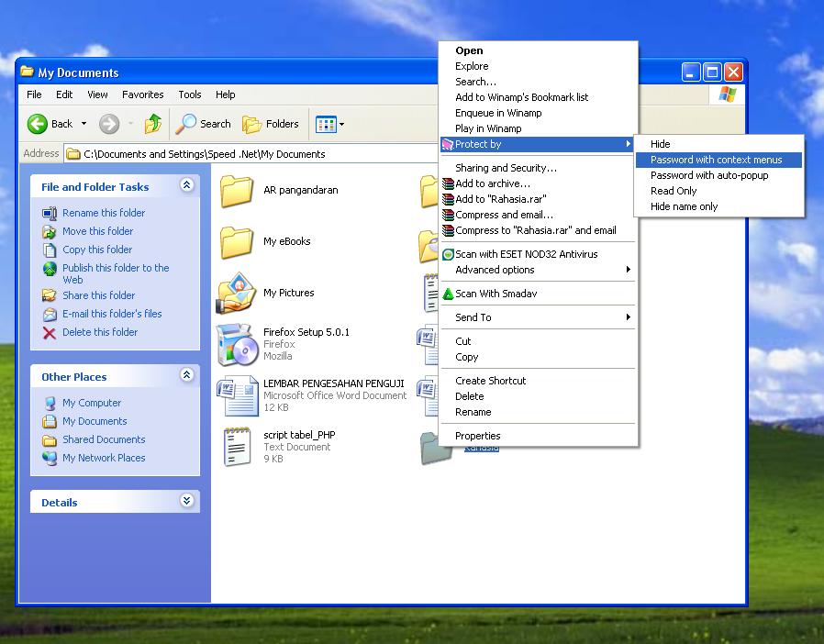The width and height of the screenshot is (824, 644).
Task: Expand the Send To submenu
Action: (538, 317)
